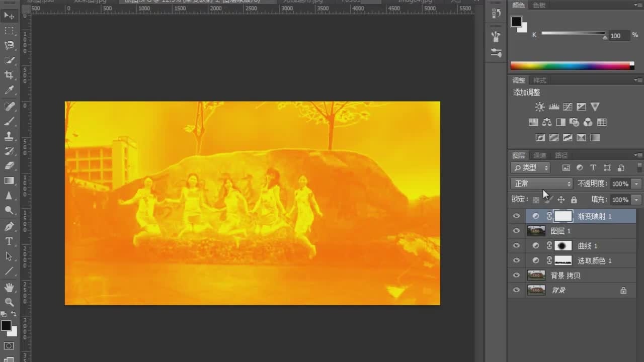Select the Horizontal Type tool
Screen dimensions: 644x362
9,241
